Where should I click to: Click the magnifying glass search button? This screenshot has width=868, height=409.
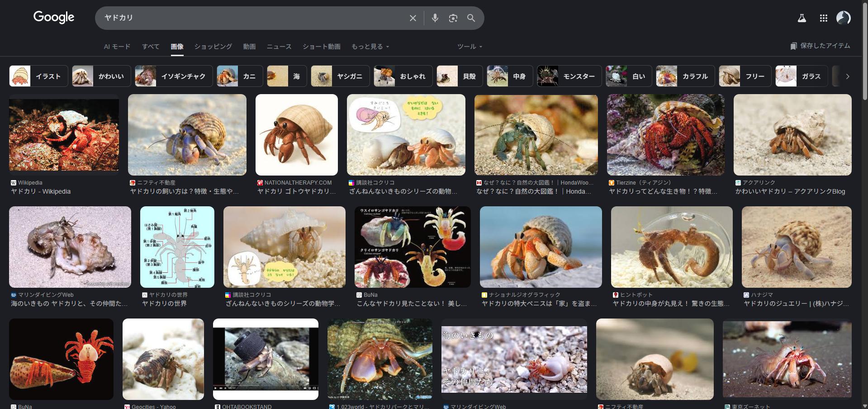[x=471, y=18]
